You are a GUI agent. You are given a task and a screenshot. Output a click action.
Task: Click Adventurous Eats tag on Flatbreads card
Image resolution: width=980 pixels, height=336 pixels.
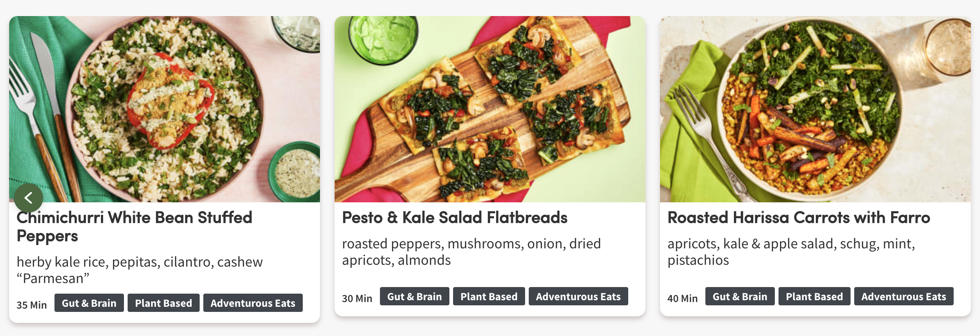pos(578,297)
